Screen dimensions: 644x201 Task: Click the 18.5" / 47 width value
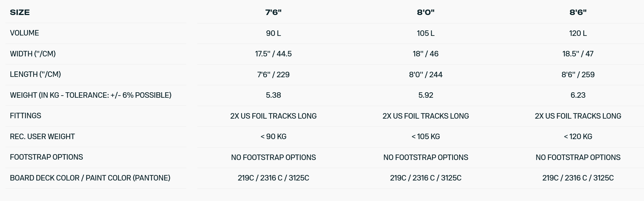578,54
